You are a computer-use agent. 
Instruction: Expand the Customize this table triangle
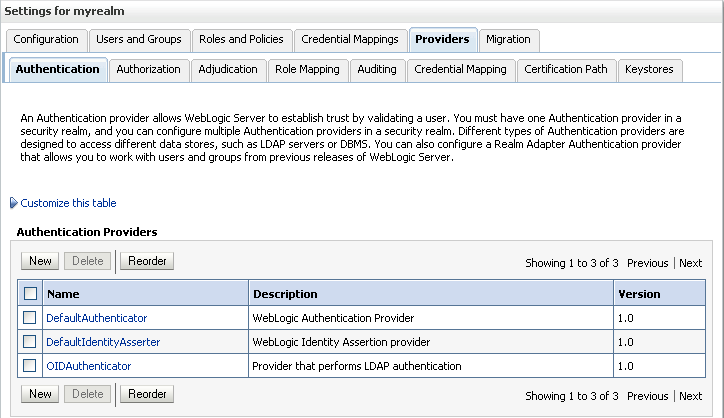(13, 203)
